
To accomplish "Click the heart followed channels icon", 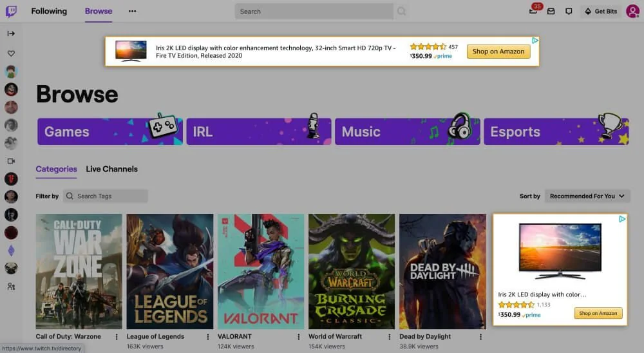I will point(11,53).
